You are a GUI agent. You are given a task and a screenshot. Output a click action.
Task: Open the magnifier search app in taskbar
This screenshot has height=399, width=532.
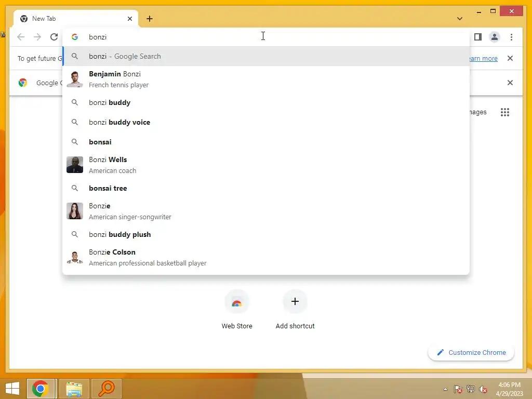click(106, 389)
